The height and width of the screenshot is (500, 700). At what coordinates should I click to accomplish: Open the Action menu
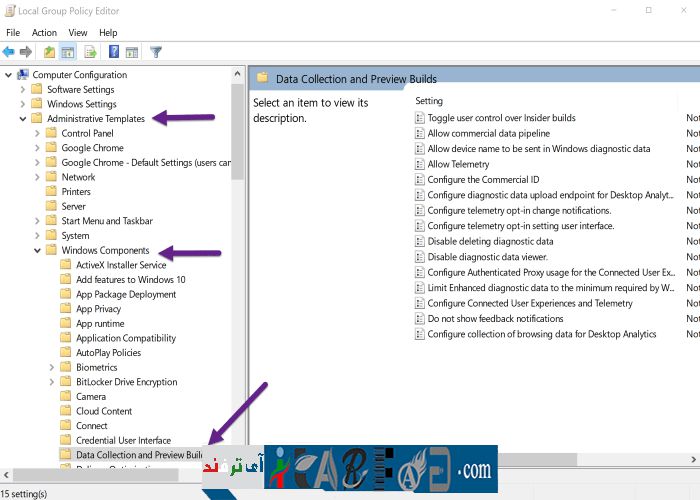[x=44, y=33]
